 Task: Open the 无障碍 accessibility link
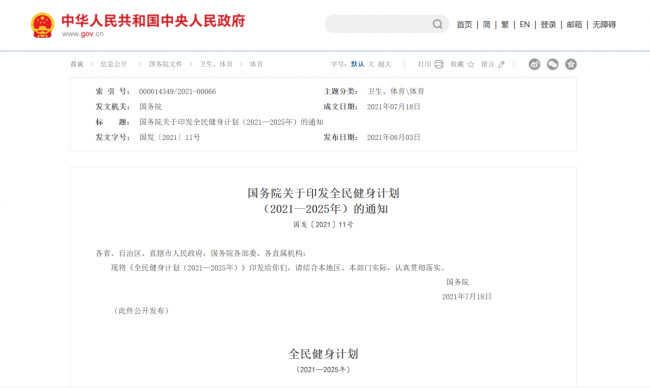click(604, 24)
